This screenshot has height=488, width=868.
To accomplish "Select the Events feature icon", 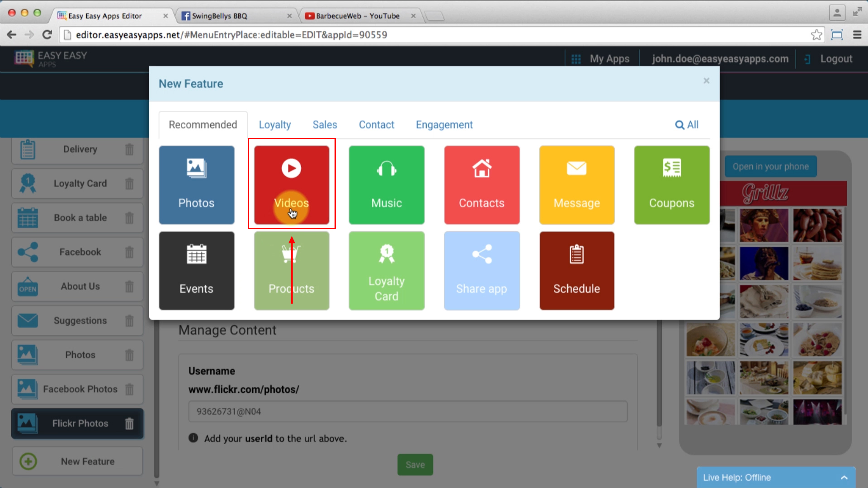I will (x=196, y=271).
